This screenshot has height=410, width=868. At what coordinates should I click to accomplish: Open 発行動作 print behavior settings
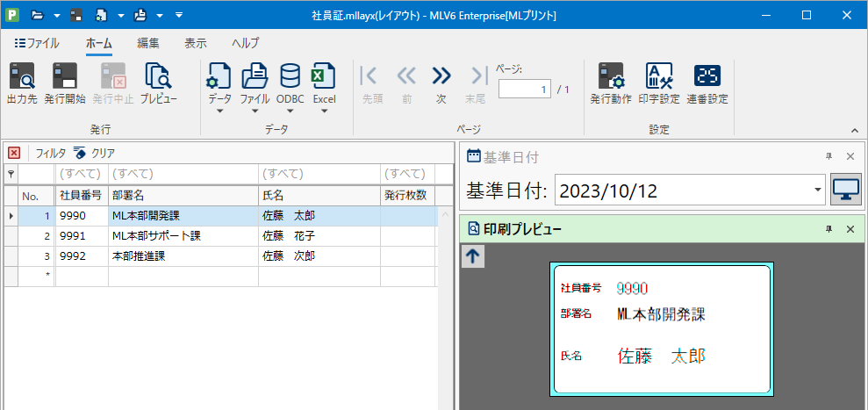(x=611, y=83)
